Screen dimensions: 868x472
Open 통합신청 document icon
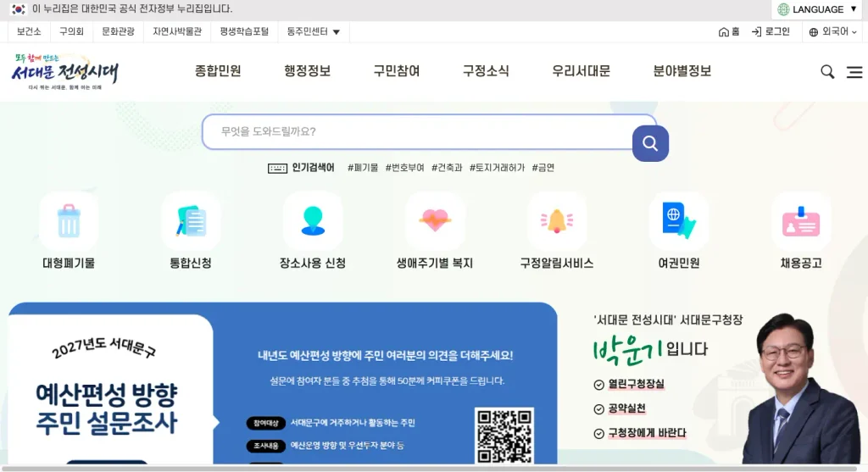tap(191, 221)
